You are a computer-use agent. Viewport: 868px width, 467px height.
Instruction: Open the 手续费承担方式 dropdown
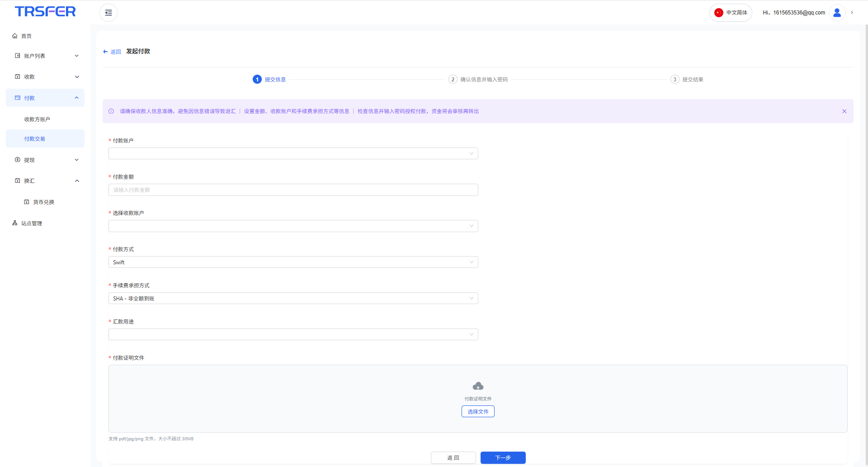[x=293, y=299]
